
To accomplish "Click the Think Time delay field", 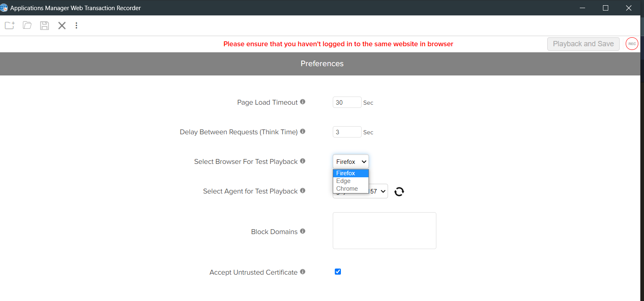I will (347, 132).
